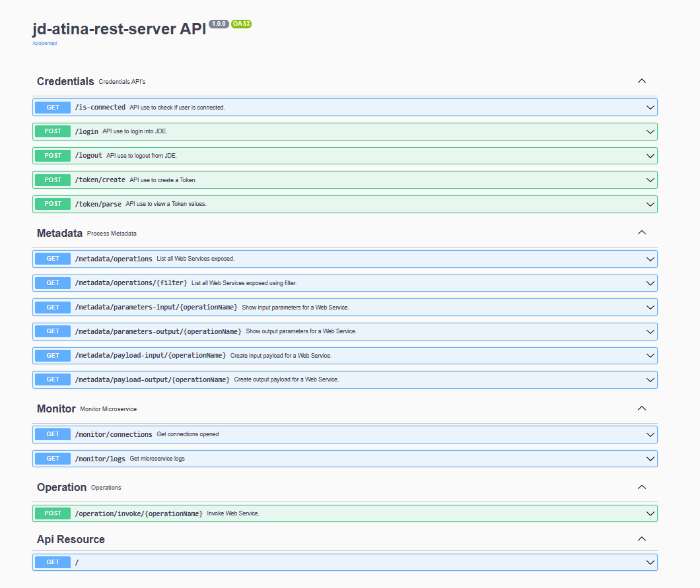The image size is (700, 588).
Task: Expand the /token/parse row arrow
Action: (x=650, y=205)
